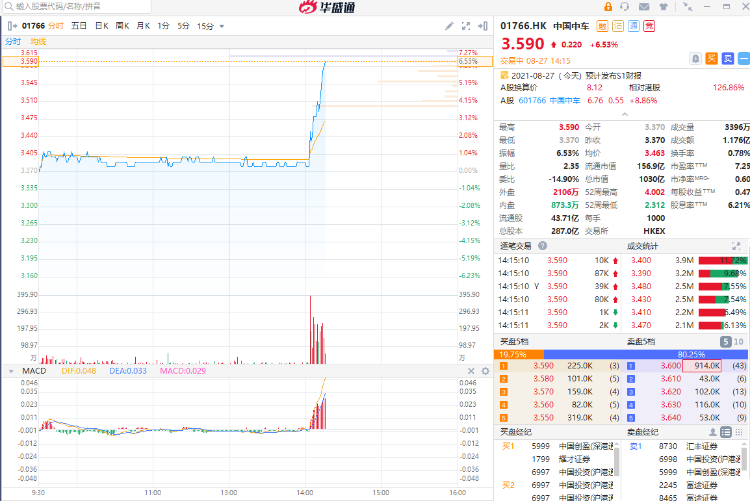The image size is (750, 501).
Task: Collapse the A股 info section with up chevron
Action: [625, 114]
